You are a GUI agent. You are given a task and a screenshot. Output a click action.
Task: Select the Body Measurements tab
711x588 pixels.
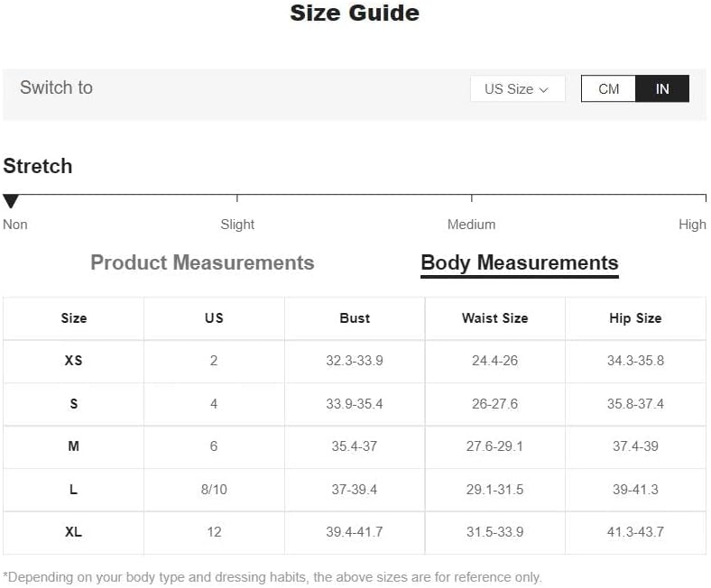(x=520, y=262)
